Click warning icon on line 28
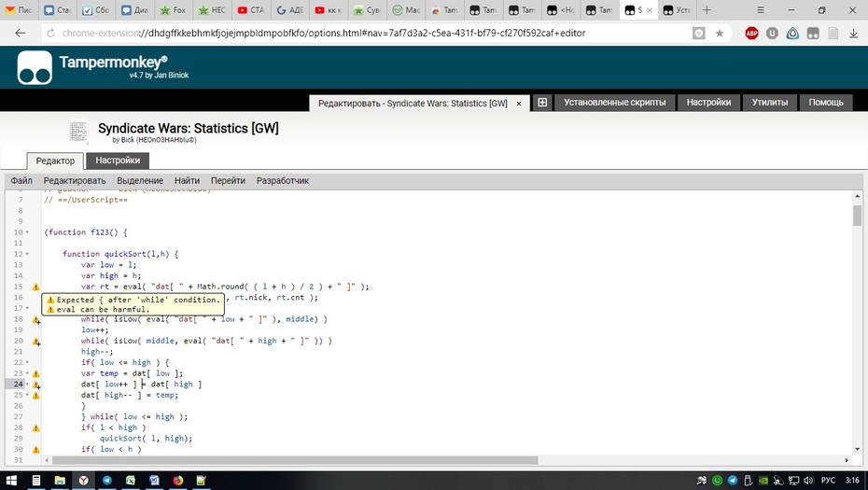The height and width of the screenshot is (490, 868). (x=36, y=428)
